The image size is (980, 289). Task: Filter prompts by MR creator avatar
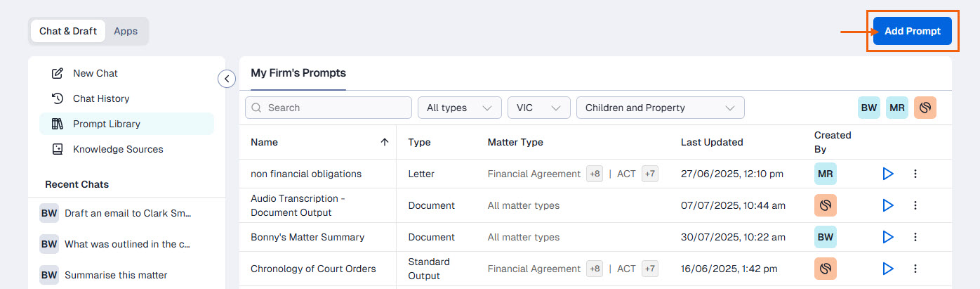coord(896,108)
